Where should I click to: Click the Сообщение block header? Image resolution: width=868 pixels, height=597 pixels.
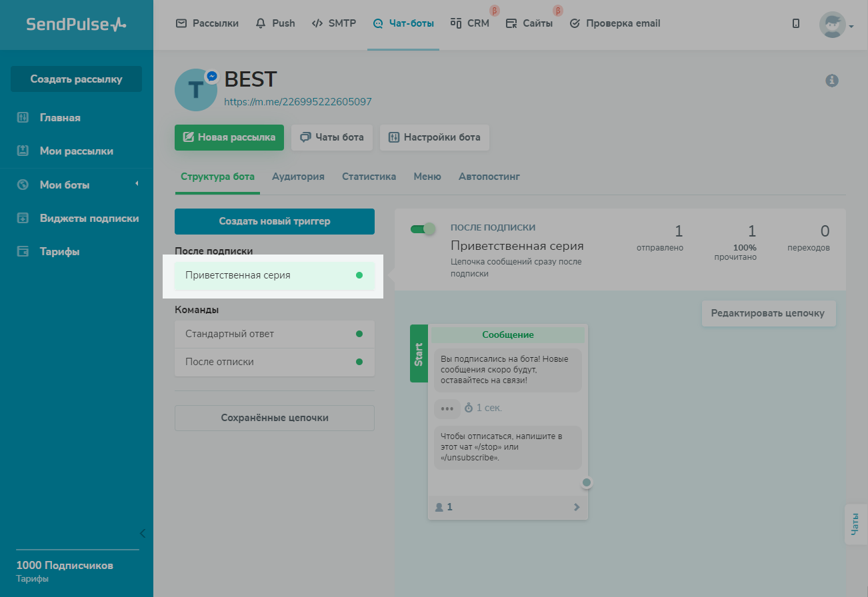508,334
